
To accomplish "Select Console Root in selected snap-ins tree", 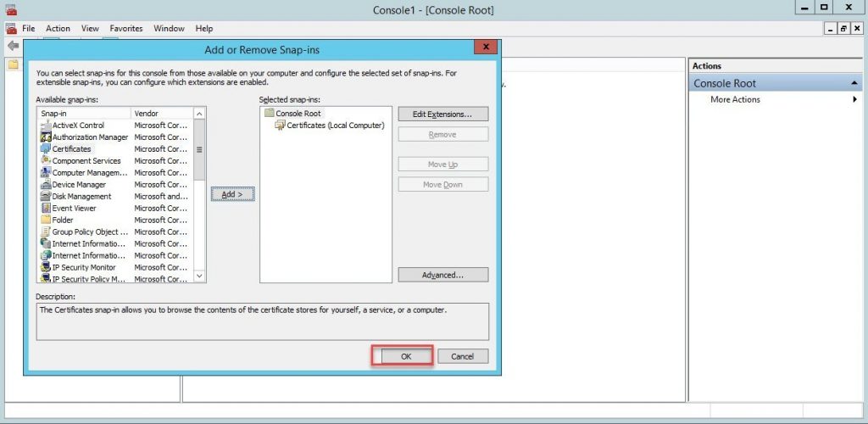I will (298, 114).
